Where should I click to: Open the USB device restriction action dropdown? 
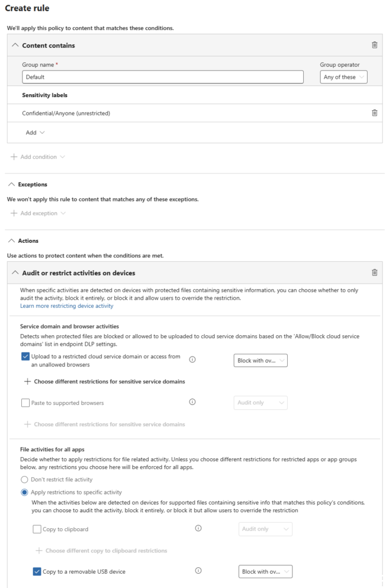tap(265, 572)
